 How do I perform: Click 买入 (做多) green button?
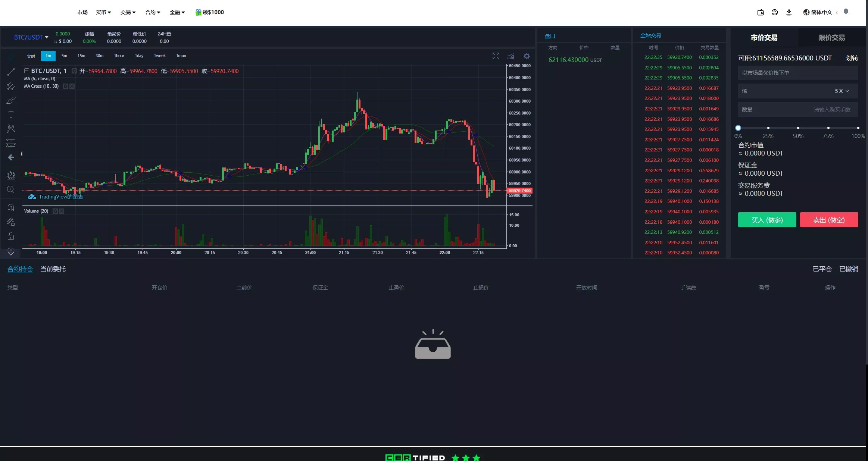pyautogui.click(x=767, y=220)
